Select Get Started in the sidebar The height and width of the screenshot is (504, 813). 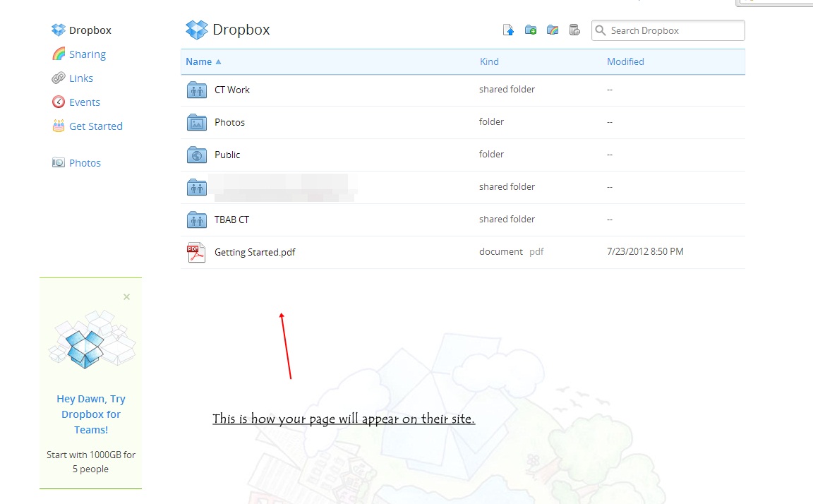pyautogui.click(x=95, y=126)
